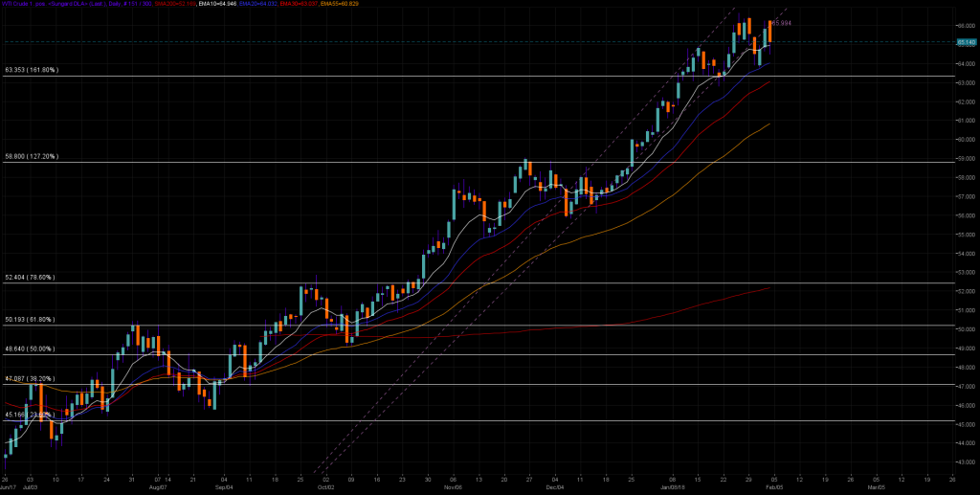Click the EMA10=64.946 legend label
The width and height of the screenshot is (980, 495).
tap(217, 4)
